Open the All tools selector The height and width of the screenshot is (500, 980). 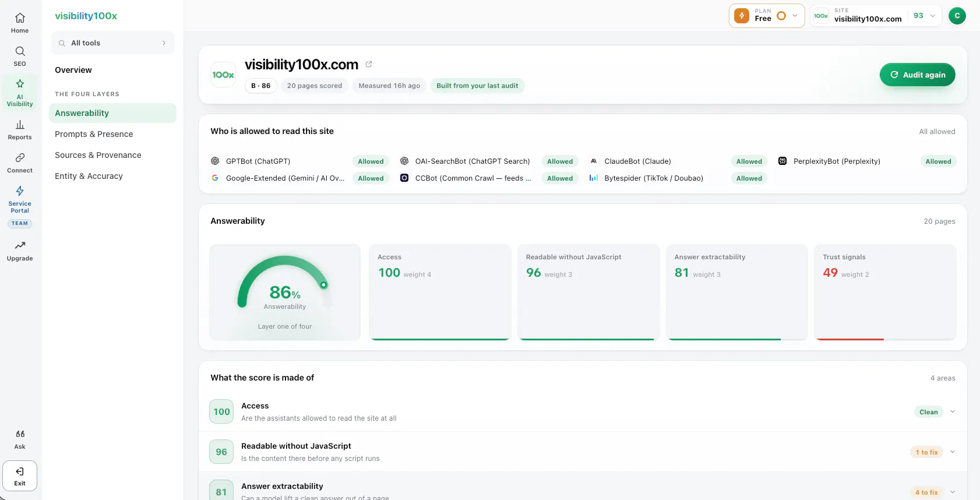(x=113, y=43)
